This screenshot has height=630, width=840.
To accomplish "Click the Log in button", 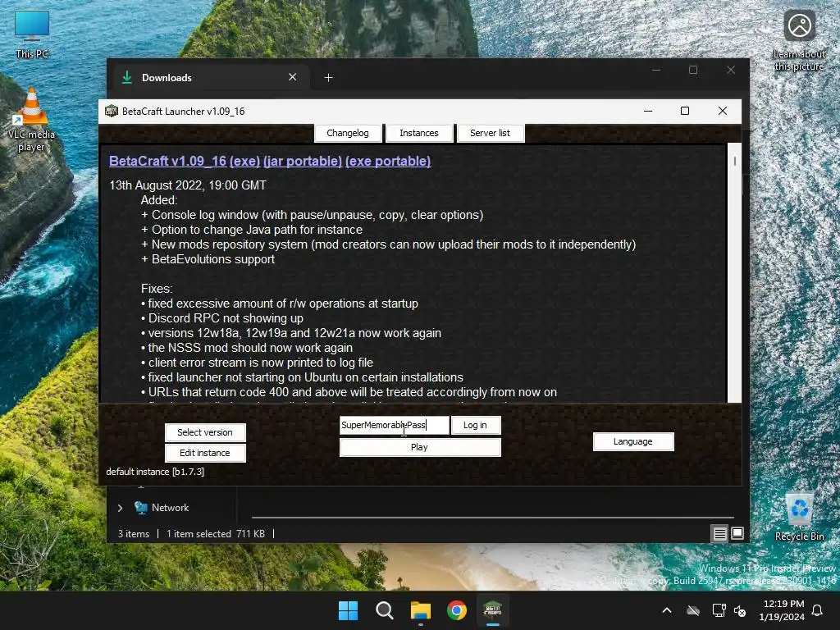I will 475,425.
